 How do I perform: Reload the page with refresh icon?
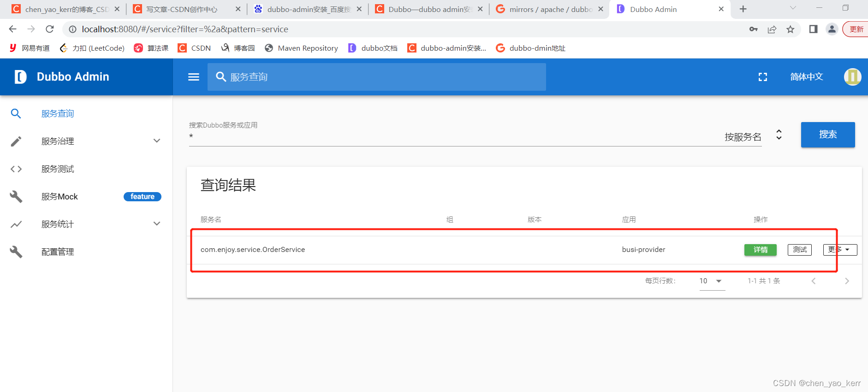coord(50,29)
